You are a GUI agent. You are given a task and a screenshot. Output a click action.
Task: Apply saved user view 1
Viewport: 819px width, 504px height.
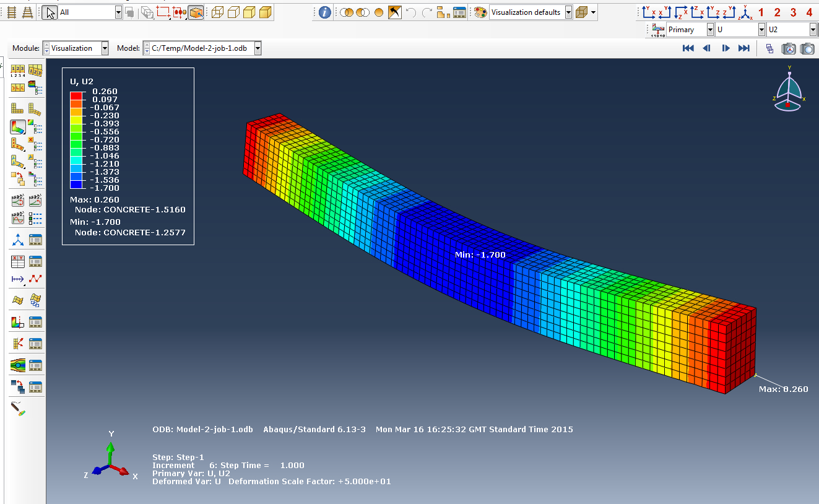[x=761, y=12]
